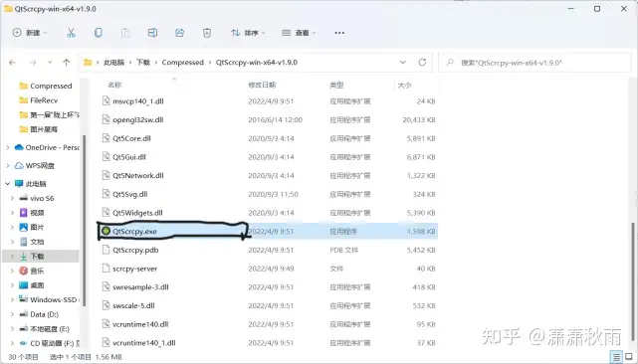This screenshot has width=638, height=364.
Task: Go up one folder level
Action: tap(67, 63)
